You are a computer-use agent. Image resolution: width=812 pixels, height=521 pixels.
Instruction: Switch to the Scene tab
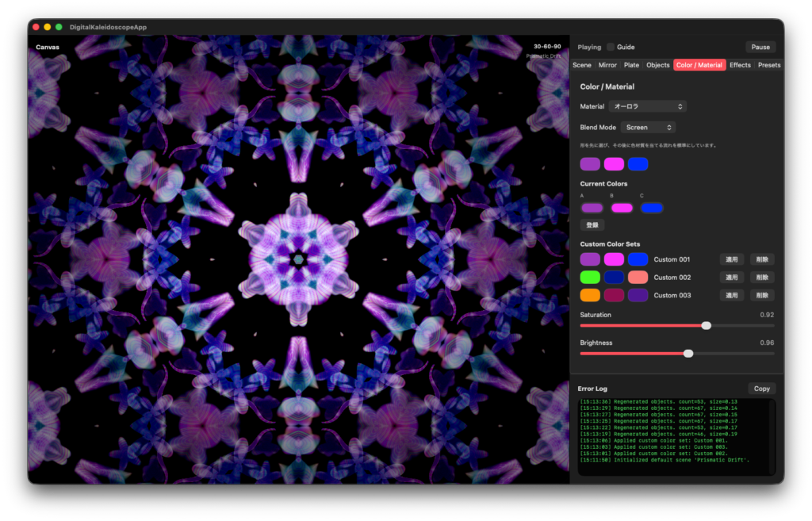(x=582, y=65)
